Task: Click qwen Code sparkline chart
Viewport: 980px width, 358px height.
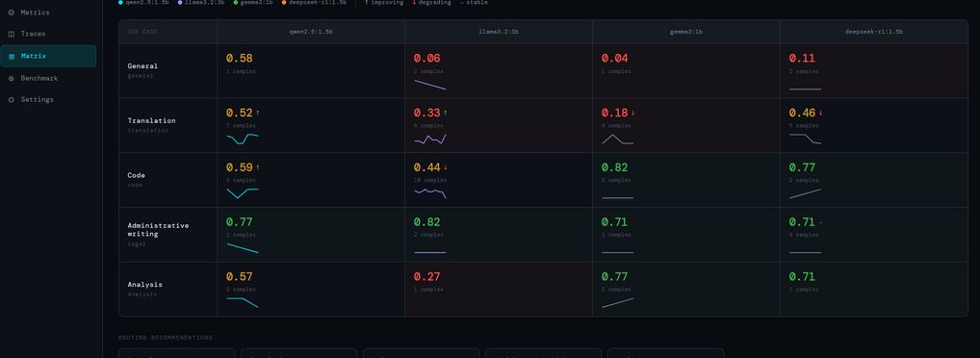Action: [243, 193]
